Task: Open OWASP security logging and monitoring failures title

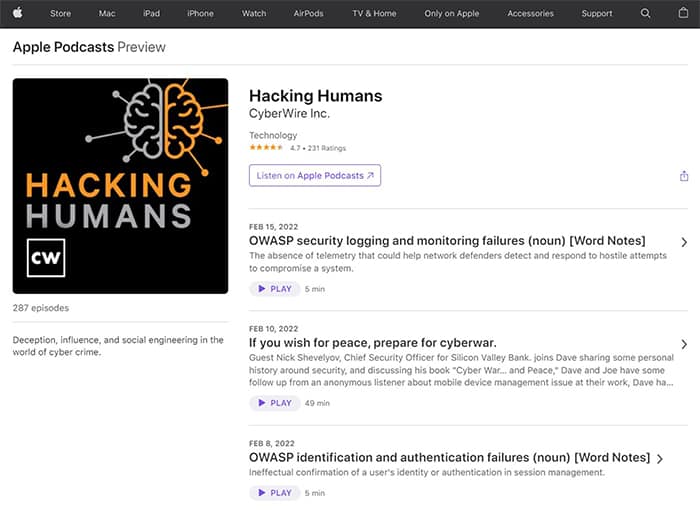Action: click(x=447, y=241)
